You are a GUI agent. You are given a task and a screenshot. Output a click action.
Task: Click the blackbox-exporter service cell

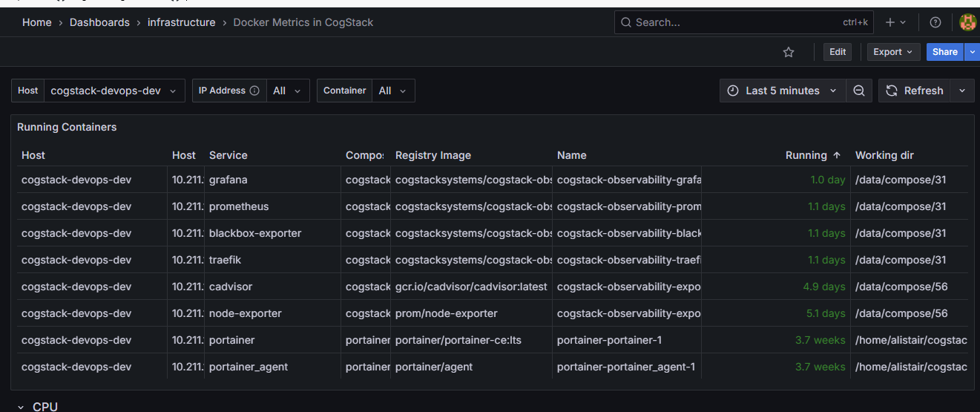coord(272,233)
